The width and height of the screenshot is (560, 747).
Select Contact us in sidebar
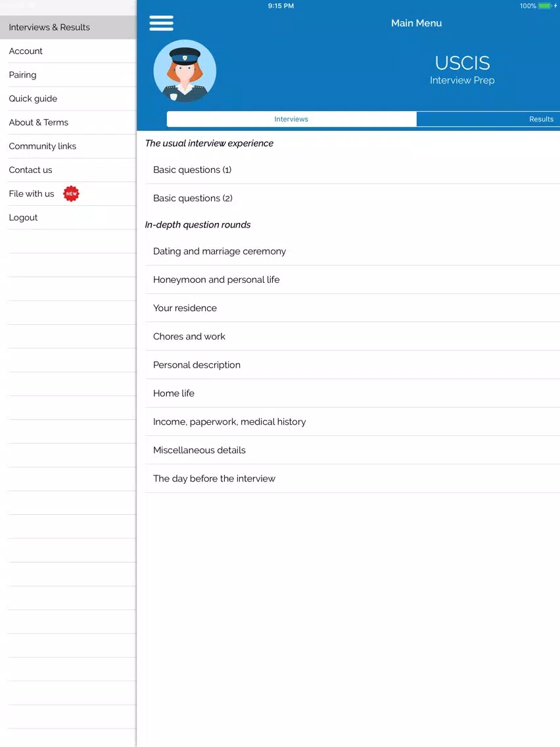68,170
